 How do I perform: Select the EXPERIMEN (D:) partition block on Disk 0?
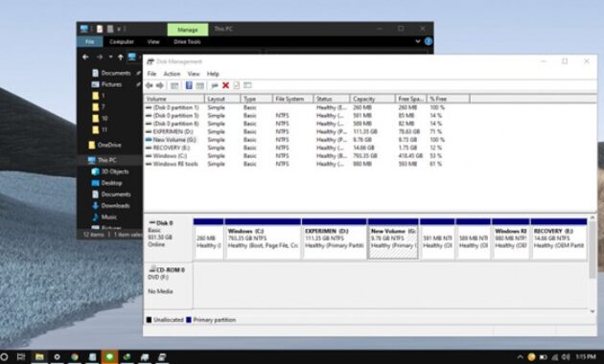(335, 239)
